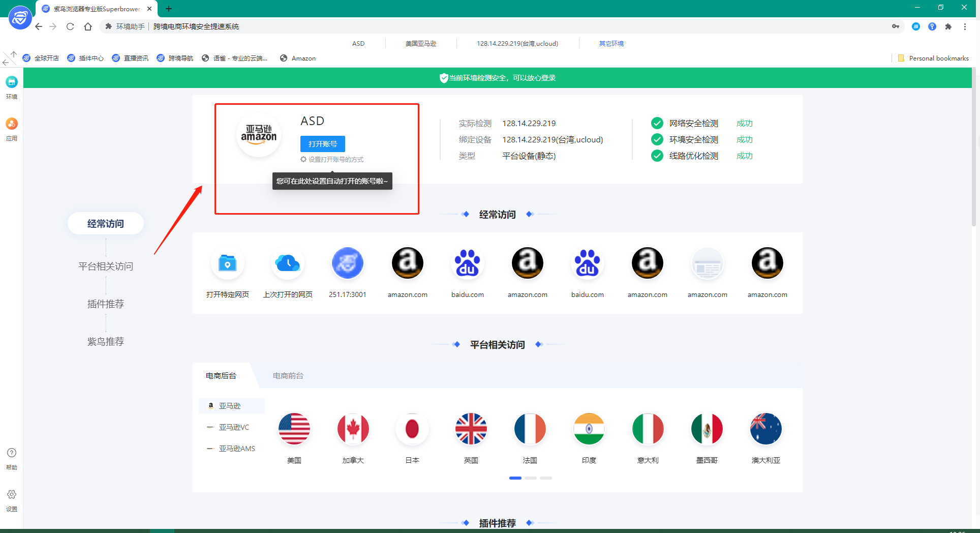The width and height of the screenshot is (980, 533).
Task: Click the 251.17:3001 shortcut icon
Action: pyautogui.click(x=347, y=263)
